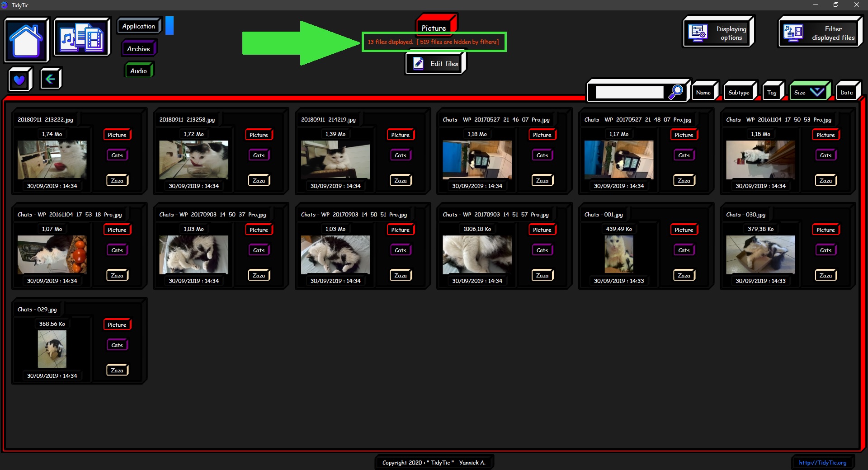Select the Audio file type
Viewport: 868px width, 470px height.
pyautogui.click(x=138, y=70)
